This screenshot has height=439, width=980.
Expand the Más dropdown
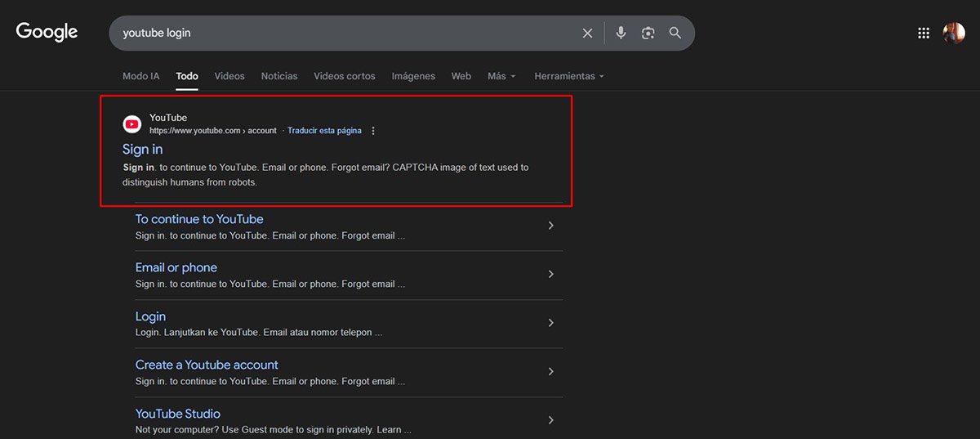point(501,76)
